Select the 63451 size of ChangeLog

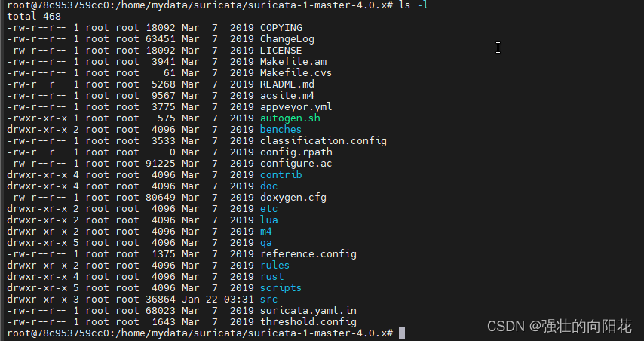pos(161,39)
